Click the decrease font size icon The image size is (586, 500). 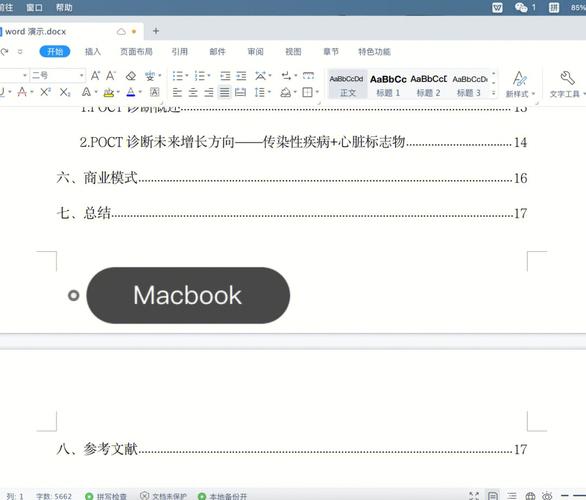coord(111,76)
